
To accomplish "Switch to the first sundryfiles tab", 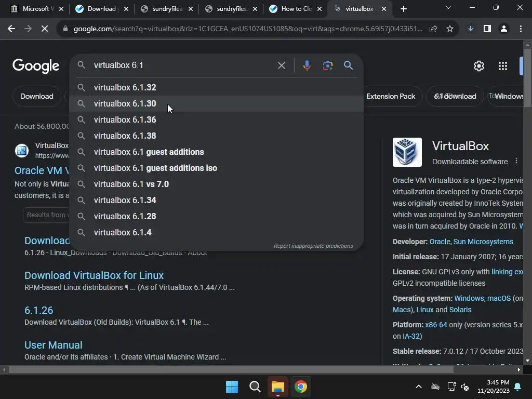I will [x=166, y=9].
